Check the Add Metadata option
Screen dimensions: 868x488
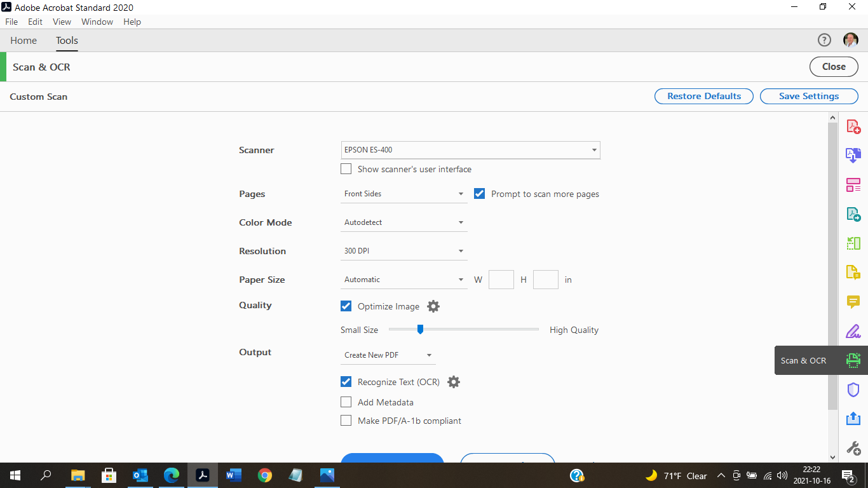tap(346, 402)
